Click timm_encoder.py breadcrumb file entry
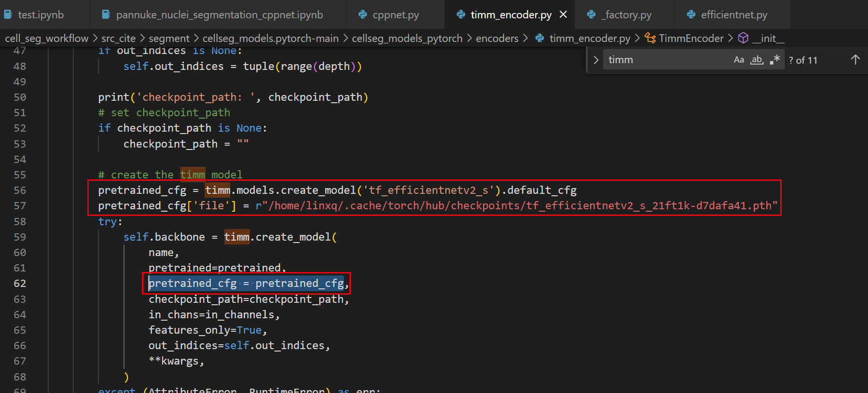868x393 pixels. pos(590,38)
